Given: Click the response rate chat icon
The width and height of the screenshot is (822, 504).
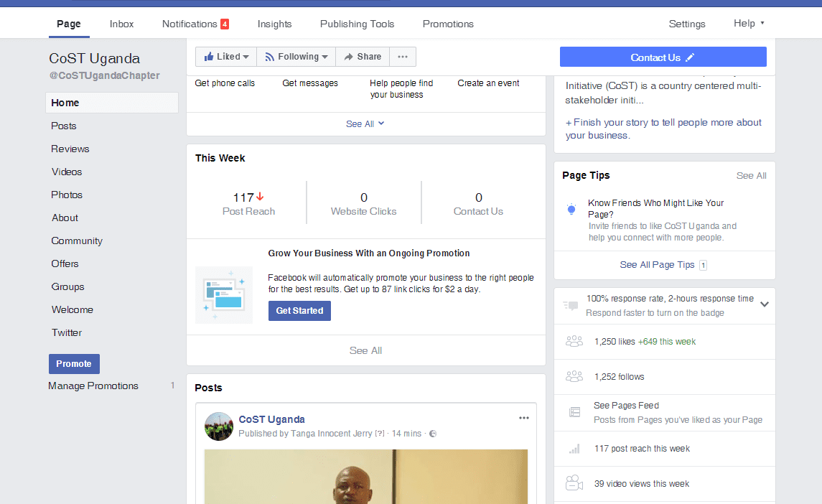Looking at the screenshot, I should pos(570,305).
